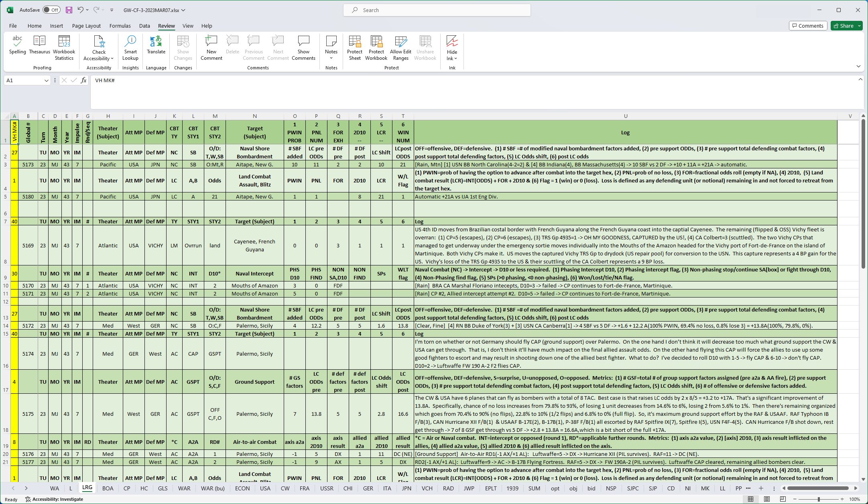Select the ECON sheet tab
Viewport: 868px width, 504px height.
[x=242, y=488]
